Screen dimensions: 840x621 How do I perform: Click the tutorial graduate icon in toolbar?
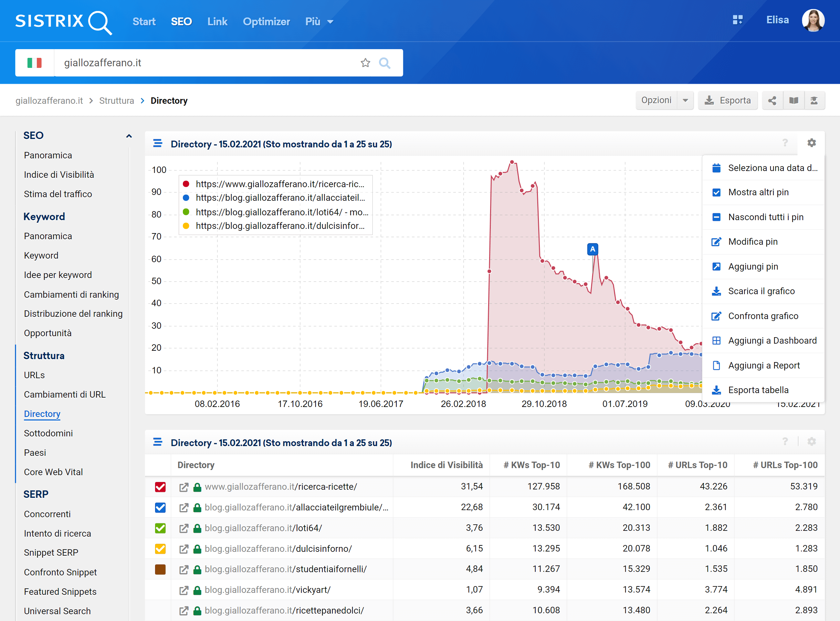pos(814,100)
